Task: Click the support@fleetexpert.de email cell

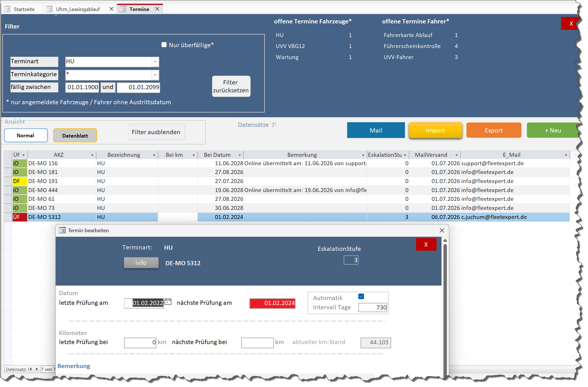Action: [515, 163]
